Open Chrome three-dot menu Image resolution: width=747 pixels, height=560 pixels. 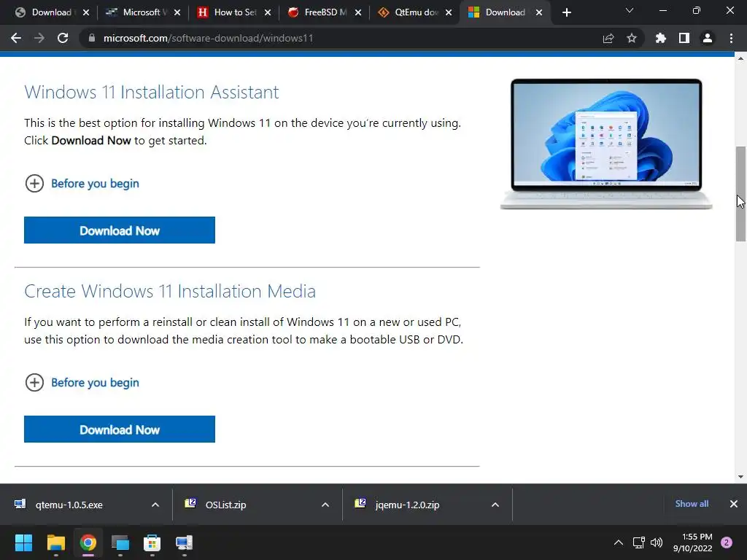click(x=731, y=38)
